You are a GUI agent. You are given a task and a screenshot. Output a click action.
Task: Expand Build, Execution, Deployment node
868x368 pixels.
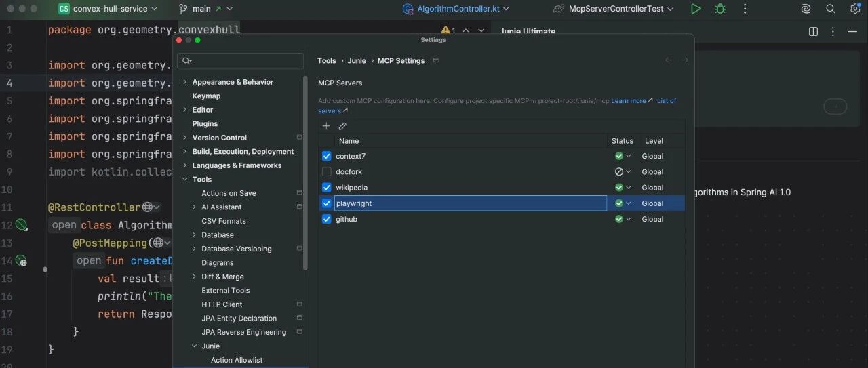pyautogui.click(x=185, y=152)
